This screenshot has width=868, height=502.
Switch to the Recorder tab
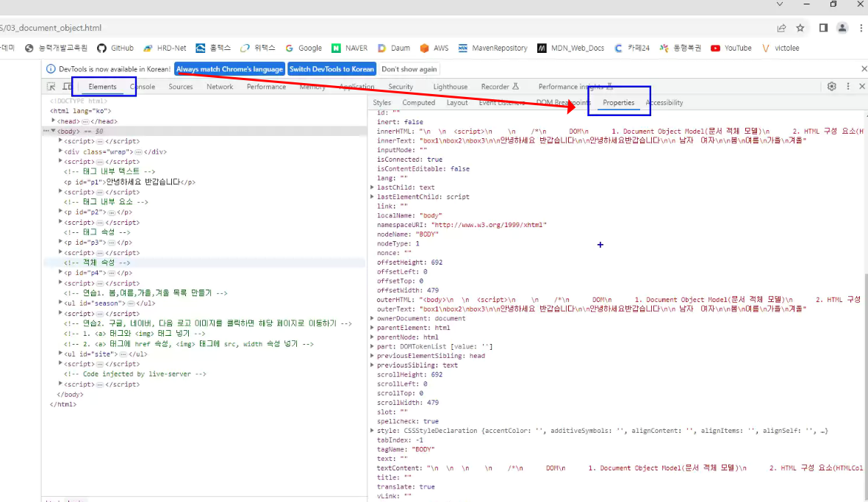point(499,87)
